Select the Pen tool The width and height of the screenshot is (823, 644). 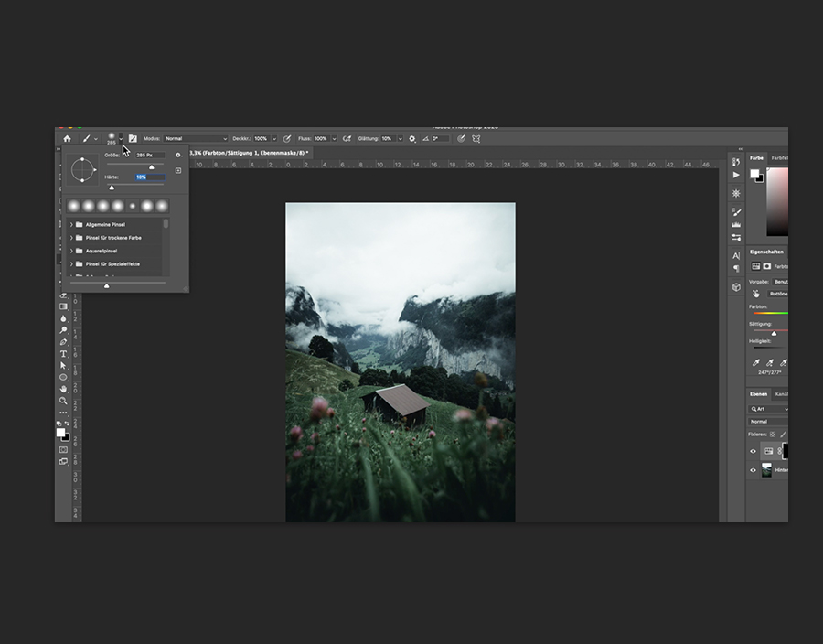[x=63, y=342]
